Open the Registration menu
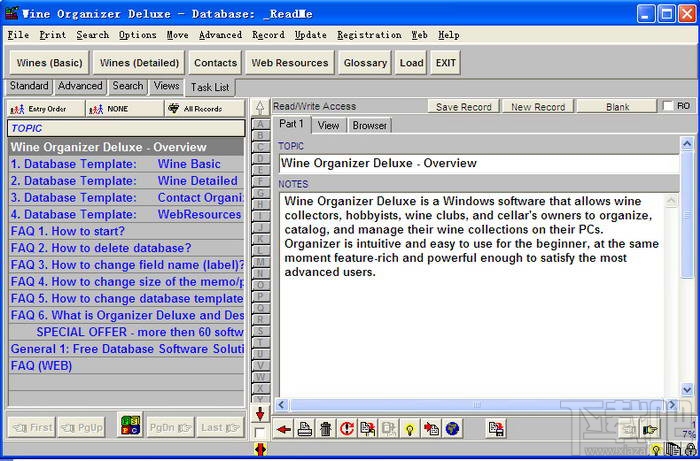 (x=369, y=35)
